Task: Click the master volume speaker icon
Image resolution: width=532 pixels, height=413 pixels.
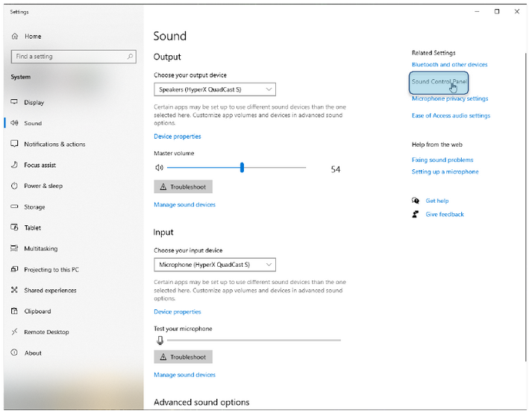Action: coord(159,168)
